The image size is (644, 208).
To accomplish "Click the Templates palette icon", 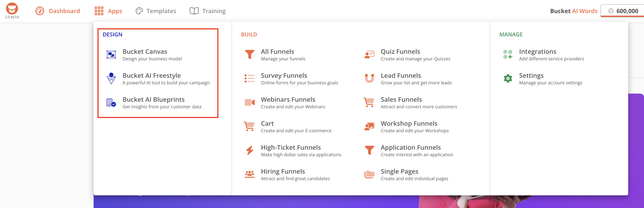I will [139, 11].
